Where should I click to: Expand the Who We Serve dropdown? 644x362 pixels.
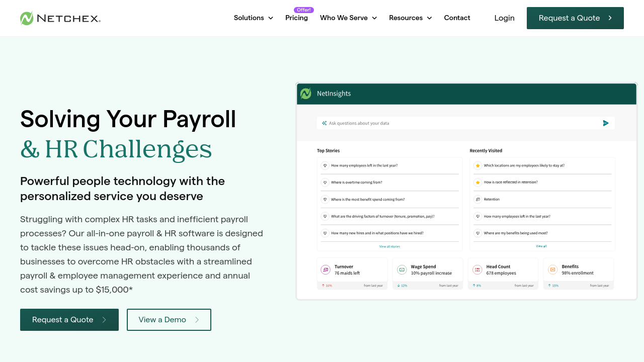348,18
